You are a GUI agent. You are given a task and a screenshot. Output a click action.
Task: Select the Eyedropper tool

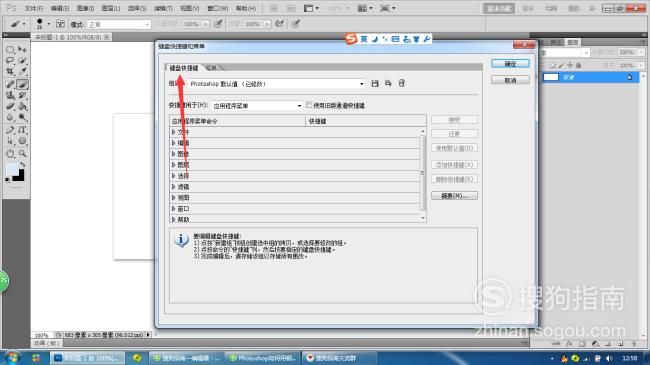click(x=22, y=72)
